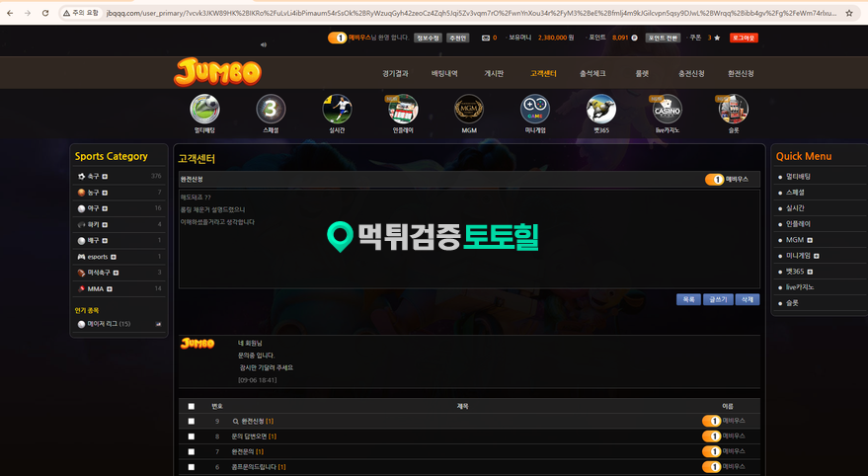The height and width of the screenshot is (476, 868).
Task: Check the box for post number 8
Action: tap(191, 436)
